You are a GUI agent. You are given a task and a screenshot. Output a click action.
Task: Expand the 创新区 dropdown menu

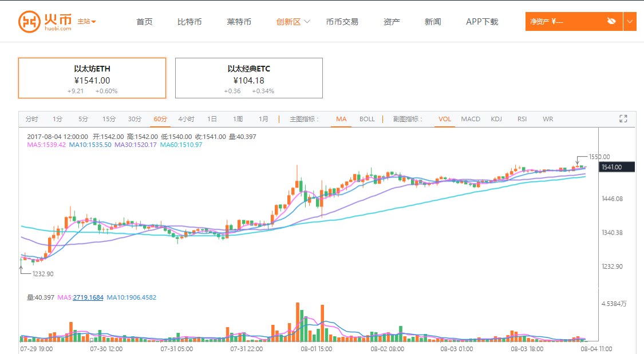point(293,22)
